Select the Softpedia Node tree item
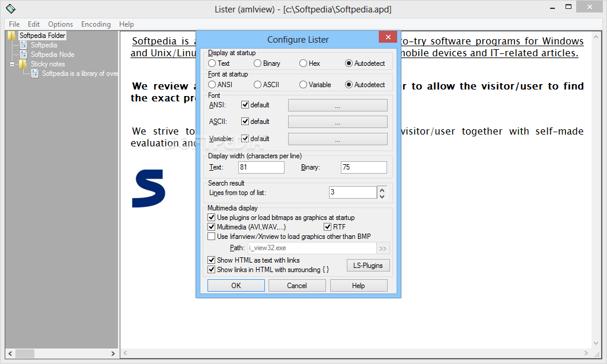The height and width of the screenshot is (364, 607). tap(53, 55)
